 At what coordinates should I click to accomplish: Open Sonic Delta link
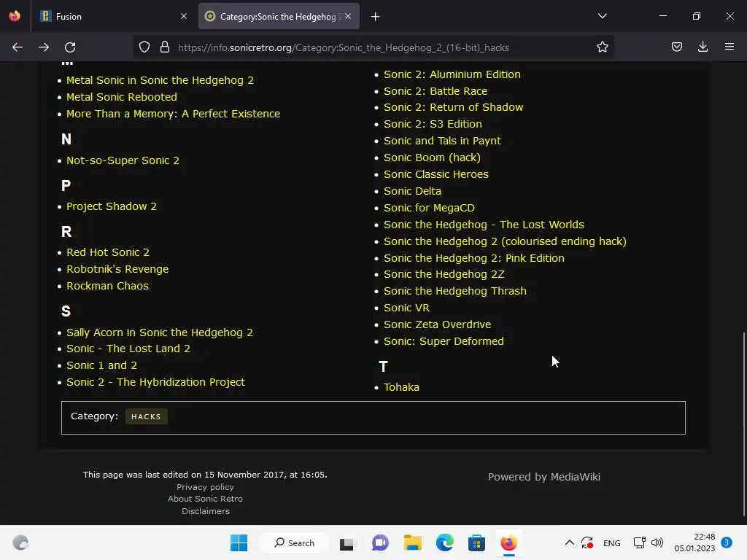412,191
